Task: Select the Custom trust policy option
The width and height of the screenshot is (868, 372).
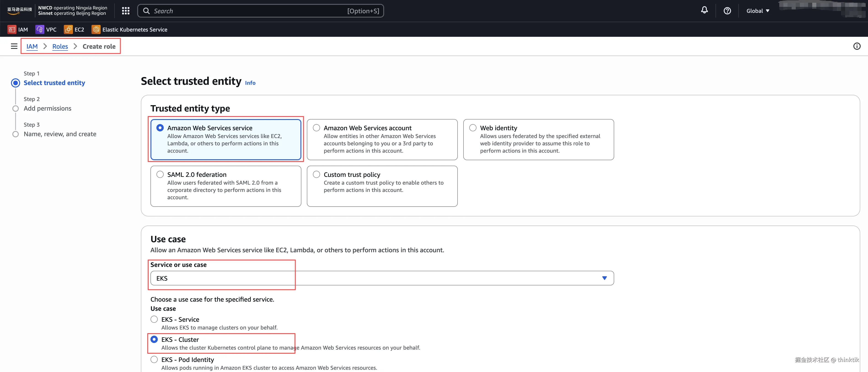Action: tap(316, 174)
